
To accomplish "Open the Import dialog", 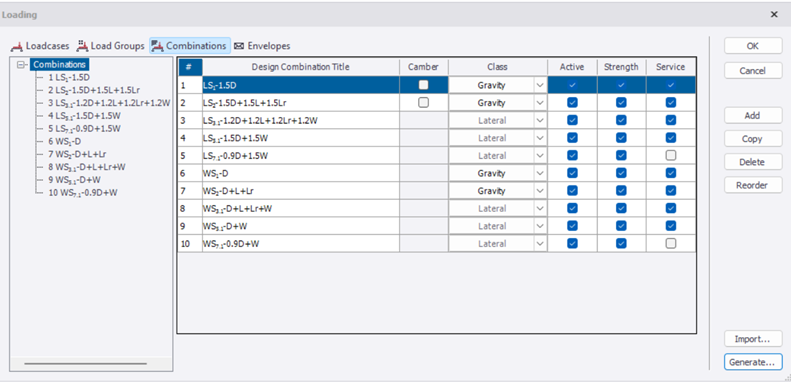I will point(753,339).
